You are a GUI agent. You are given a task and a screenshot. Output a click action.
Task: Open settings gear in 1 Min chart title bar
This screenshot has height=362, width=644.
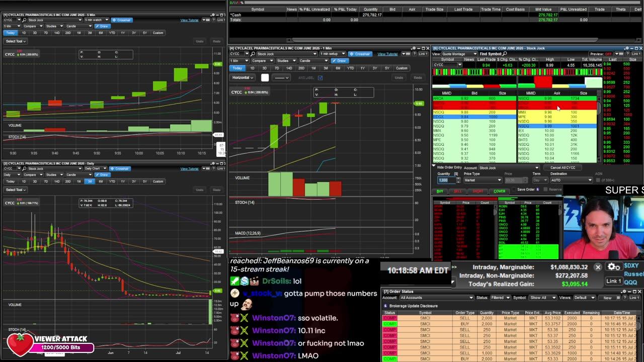click(x=414, y=48)
